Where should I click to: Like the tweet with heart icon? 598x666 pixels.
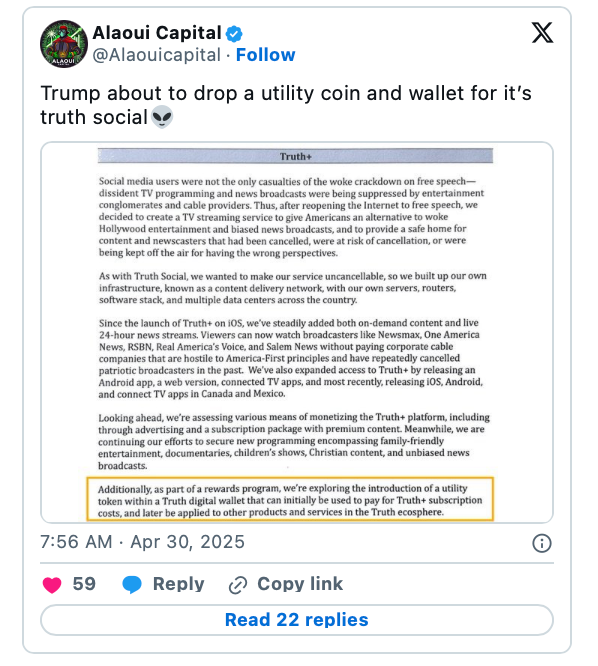coord(52,584)
